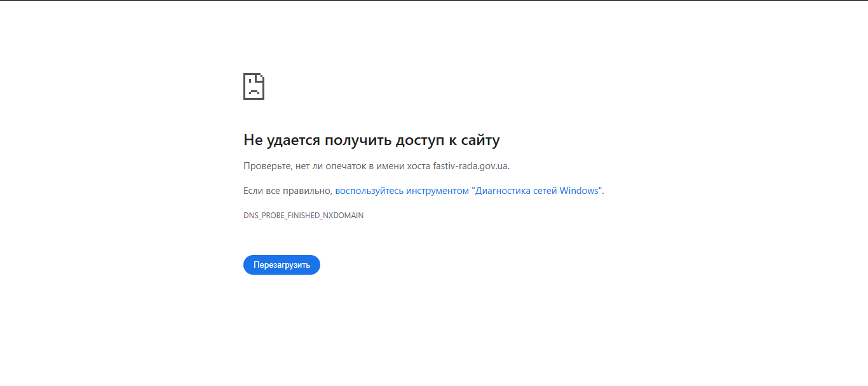Click the torn bottom edge of the page icon
Screen dimensions: 868x386
pyautogui.click(x=254, y=97)
